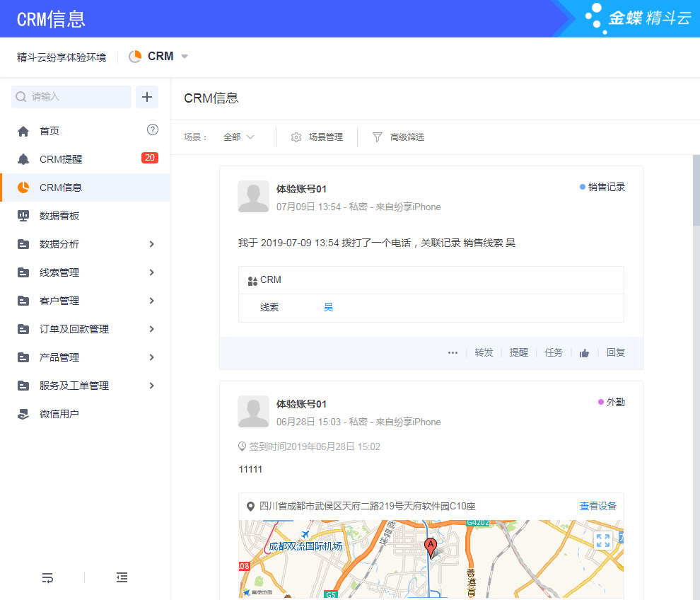
Task: Expand the 产品管理 chevron
Action: [x=152, y=357]
